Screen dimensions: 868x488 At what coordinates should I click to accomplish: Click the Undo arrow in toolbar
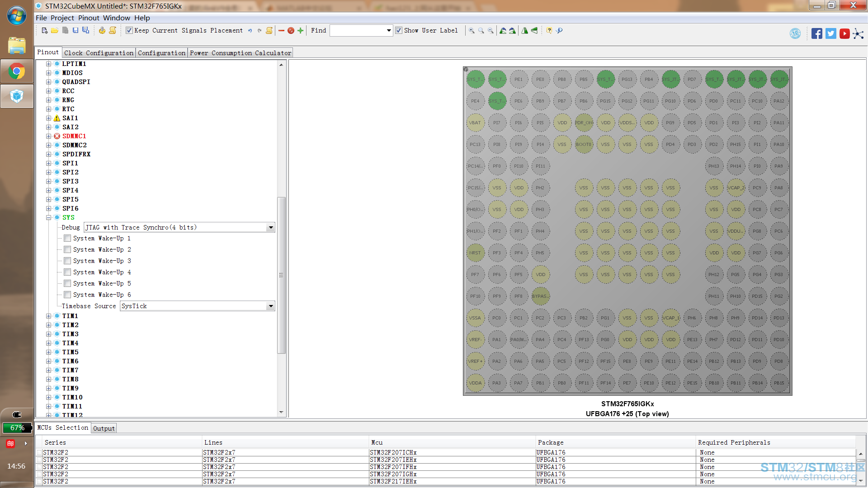tap(250, 30)
